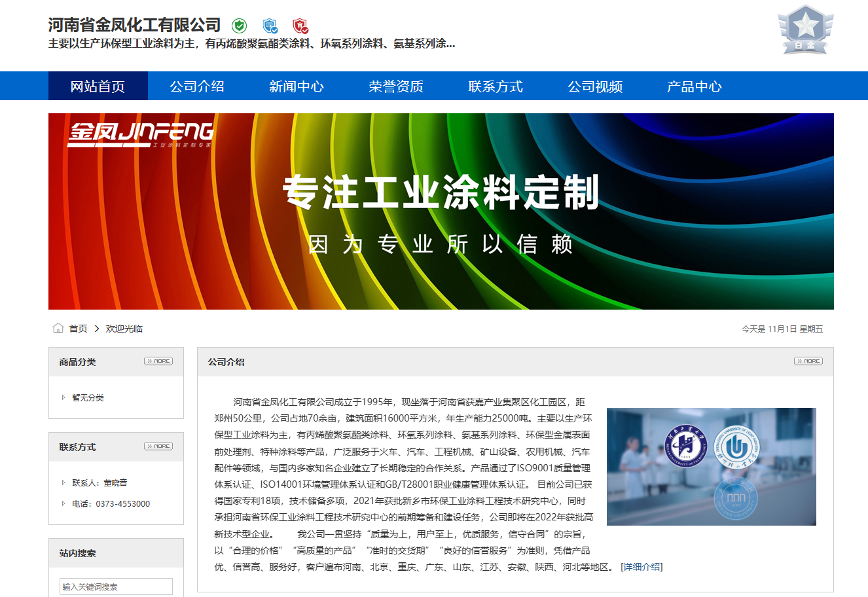Open MORE in 联系方式 panel
The height and width of the screenshot is (597, 868).
tap(158, 446)
